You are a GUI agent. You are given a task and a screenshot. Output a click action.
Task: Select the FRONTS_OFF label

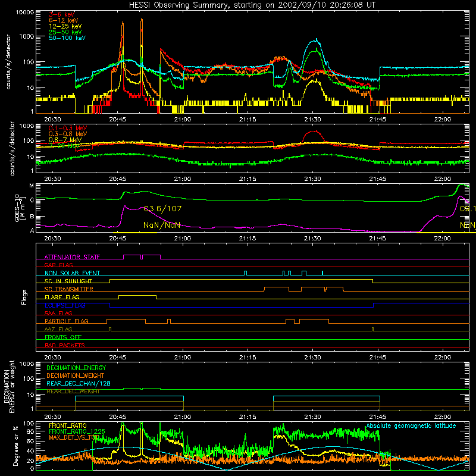63,337
